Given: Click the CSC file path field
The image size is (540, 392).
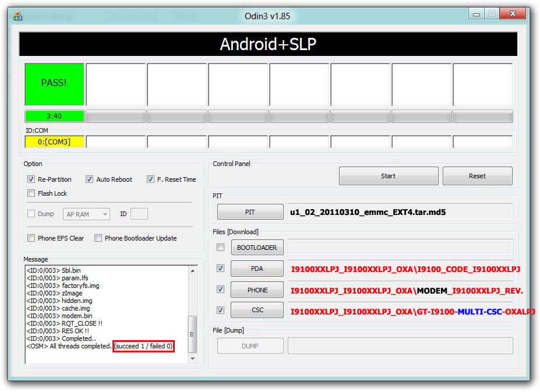Looking at the screenshot, I should point(400,312).
